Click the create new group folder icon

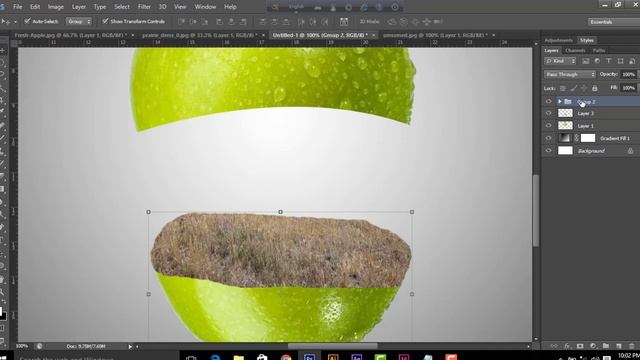coord(606,346)
